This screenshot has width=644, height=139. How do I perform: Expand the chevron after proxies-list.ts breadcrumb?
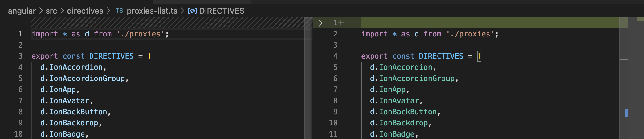[x=182, y=11]
